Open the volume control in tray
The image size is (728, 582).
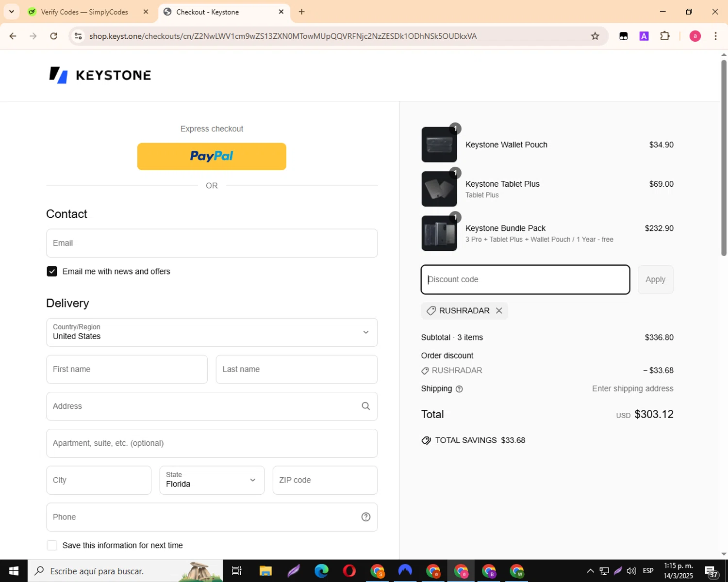coord(631,571)
